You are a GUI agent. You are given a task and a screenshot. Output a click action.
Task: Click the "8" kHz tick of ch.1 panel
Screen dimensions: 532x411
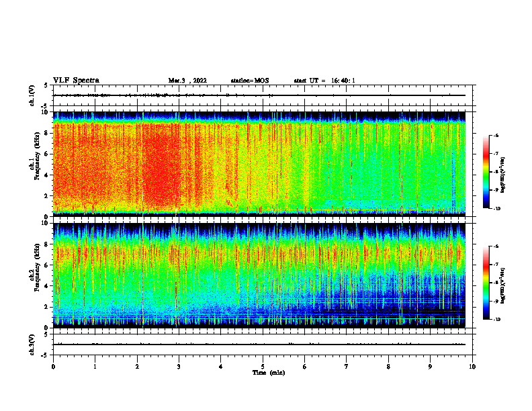(47, 133)
